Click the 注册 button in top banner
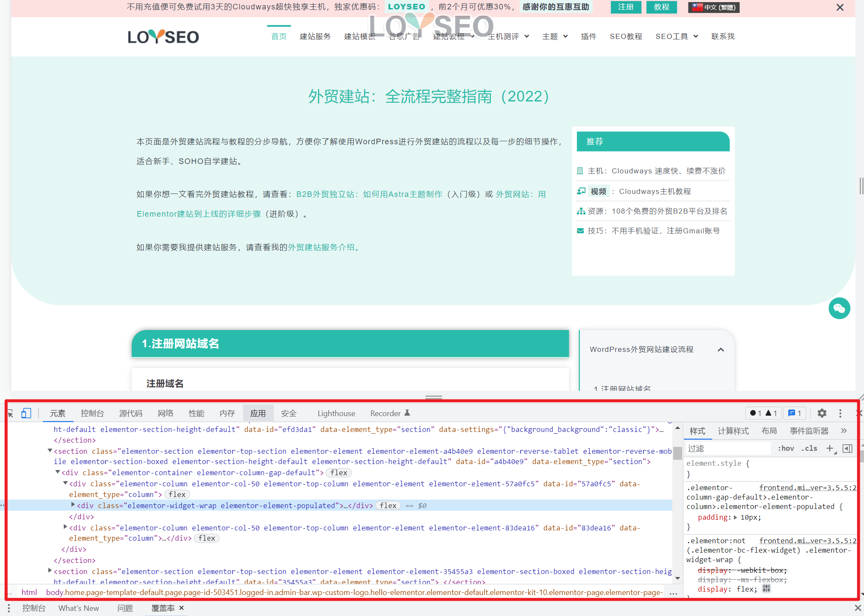This screenshot has width=864, height=616. click(x=626, y=7)
